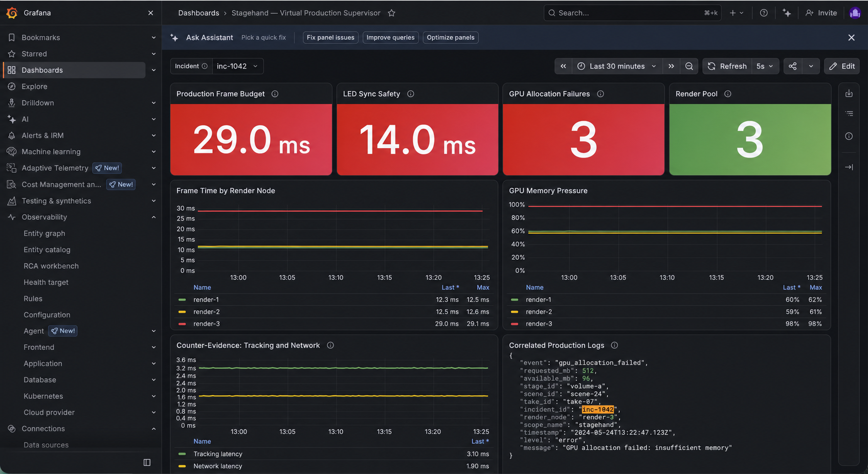Image resolution: width=868 pixels, height=474 pixels.
Task: Open the share dashboard icon
Action: (792, 66)
